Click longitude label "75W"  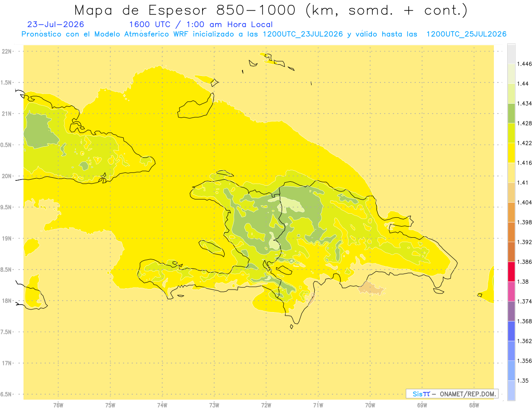110,405
